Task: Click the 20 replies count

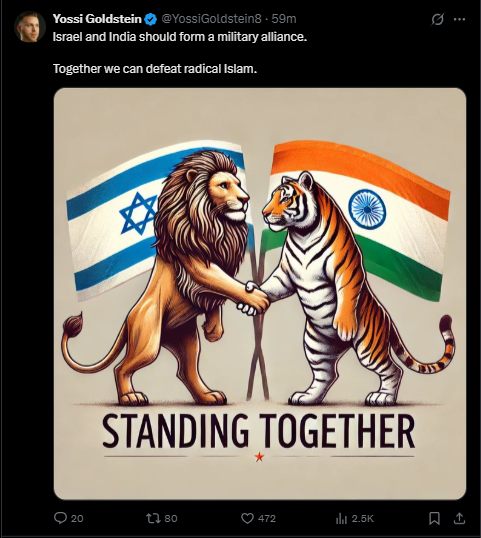Action: tap(77, 518)
